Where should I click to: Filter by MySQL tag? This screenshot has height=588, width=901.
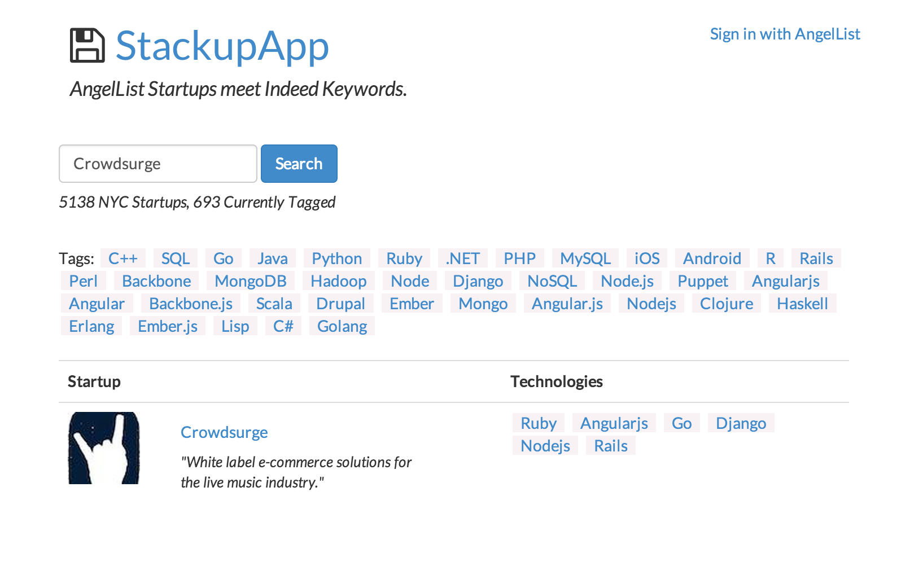click(x=585, y=258)
